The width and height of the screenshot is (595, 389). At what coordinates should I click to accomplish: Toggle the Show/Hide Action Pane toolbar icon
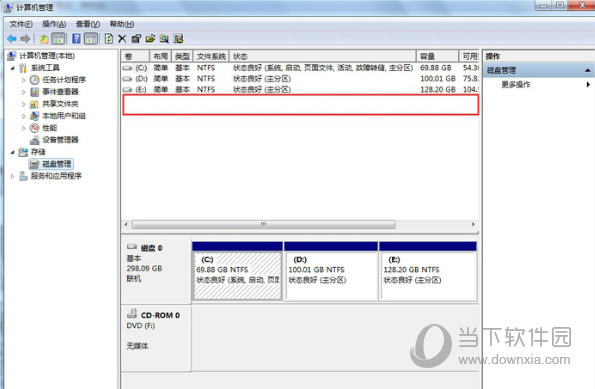click(91, 39)
